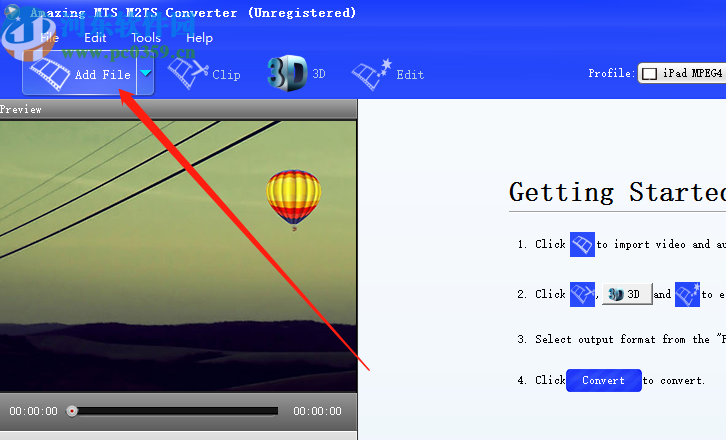
Task: Click the edit effect icon in step 2
Action: point(687,294)
